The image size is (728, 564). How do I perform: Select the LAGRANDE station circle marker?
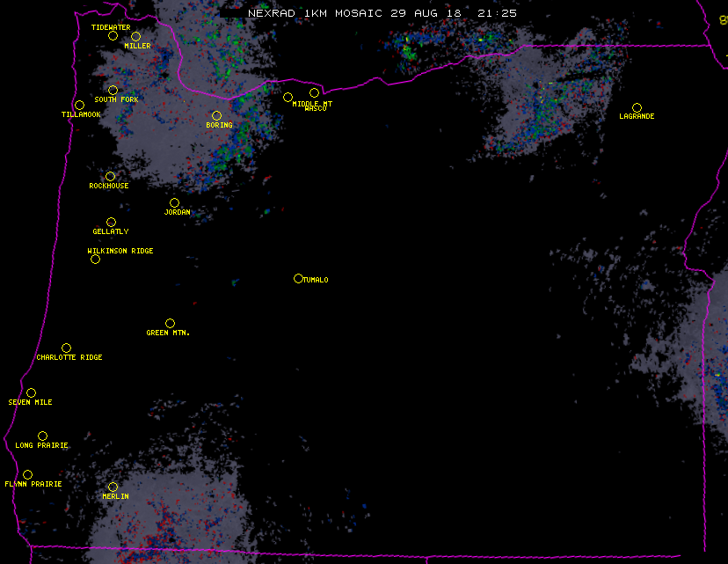tap(637, 107)
